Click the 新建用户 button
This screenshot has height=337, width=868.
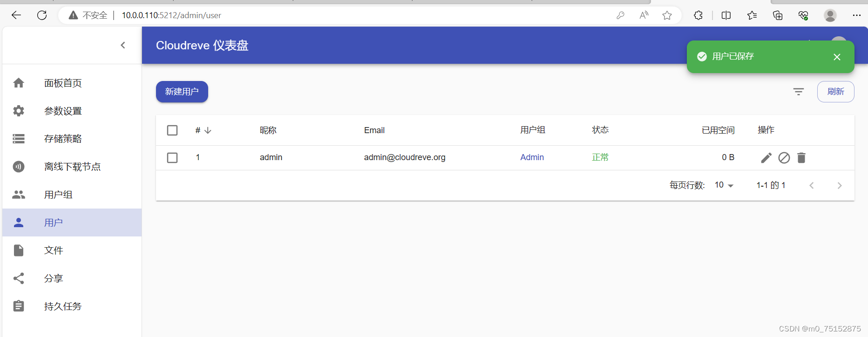[182, 92]
